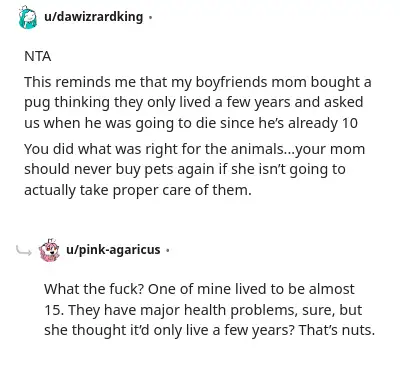Select the dot after u/pink-agaricus
Viewport: 400px width, 366px height.
coord(168,250)
